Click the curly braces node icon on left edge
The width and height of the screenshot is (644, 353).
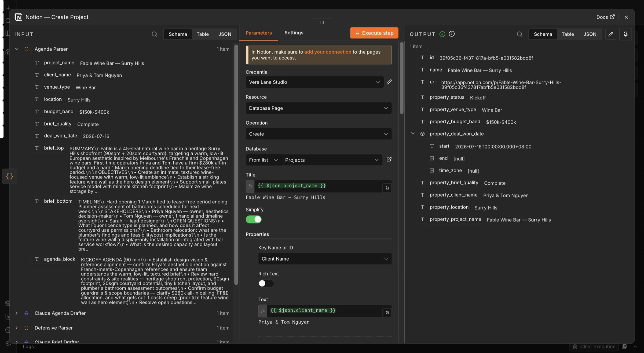pos(9,176)
